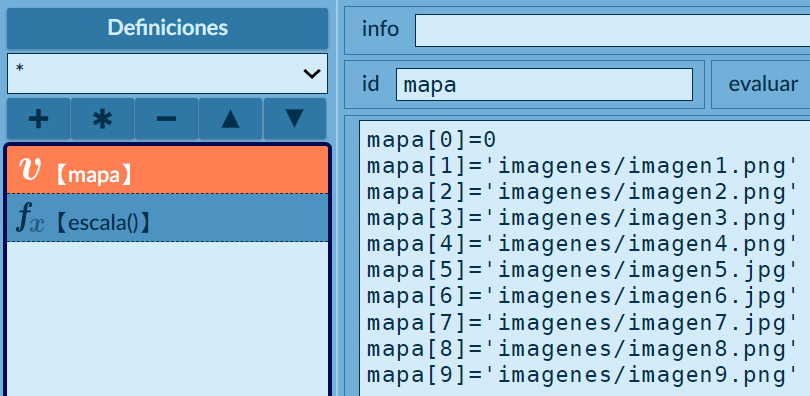Move definition up with the up triangle
This screenshot has height=396, width=810.
230,119
